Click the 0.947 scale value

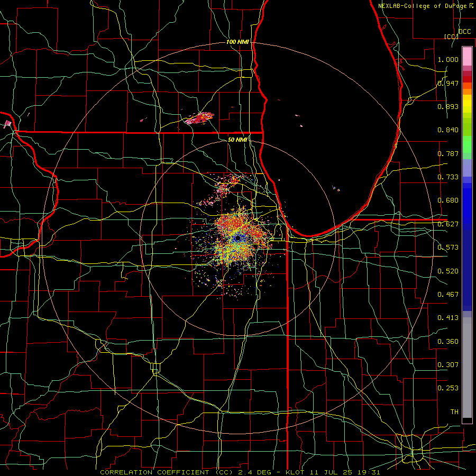(x=448, y=83)
